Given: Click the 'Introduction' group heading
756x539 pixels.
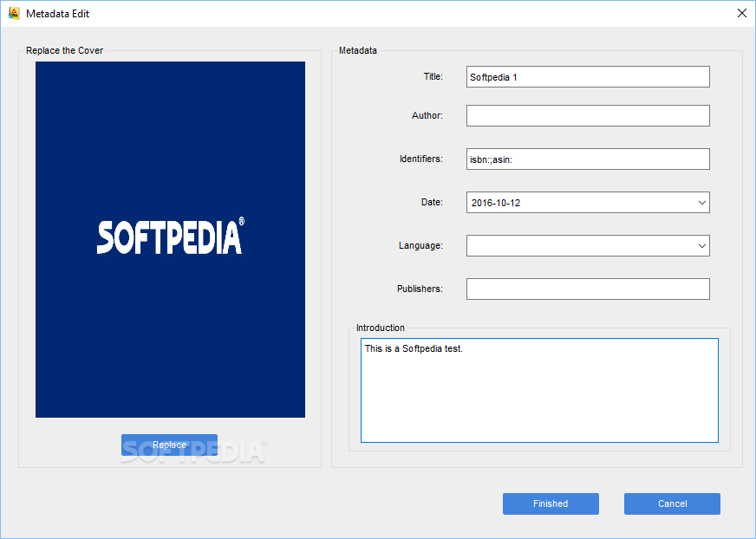Looking at the screenshot, I should pos(381,328).
